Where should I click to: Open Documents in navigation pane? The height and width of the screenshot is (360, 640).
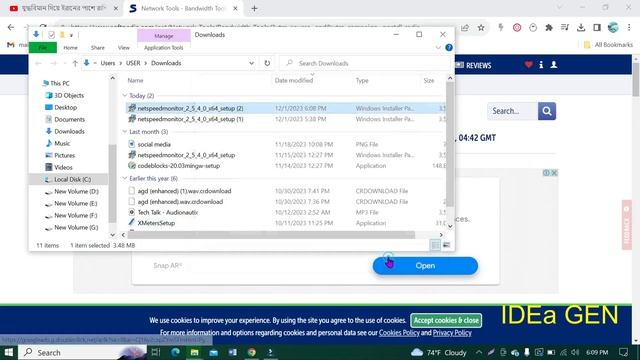click(69, 120)
